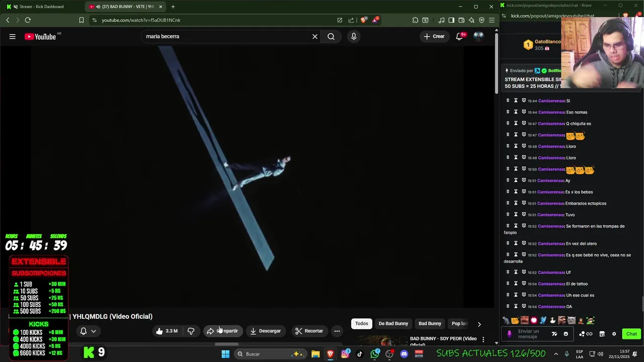The image size is (644, 362).
Task: Select the De Bad Bunny filter chip
Action: (393, 323)
